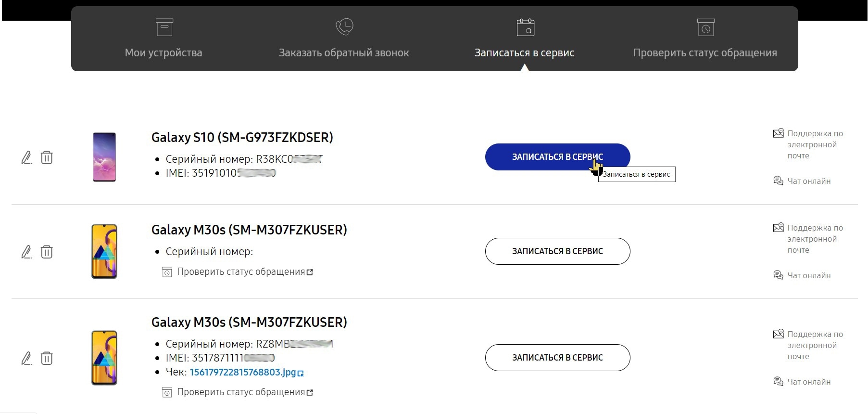Delete the Galaxy S10 device with trash icon
The image size is (868, 414).
coord(47,157)
